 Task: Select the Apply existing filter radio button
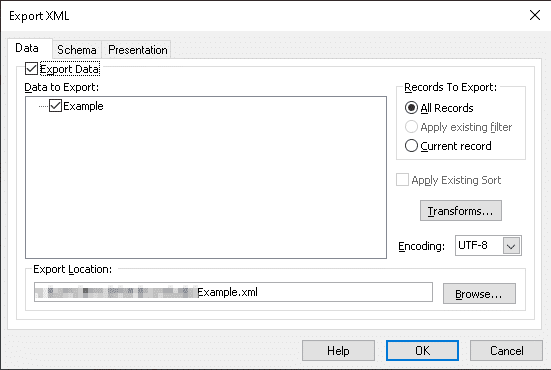411,126
